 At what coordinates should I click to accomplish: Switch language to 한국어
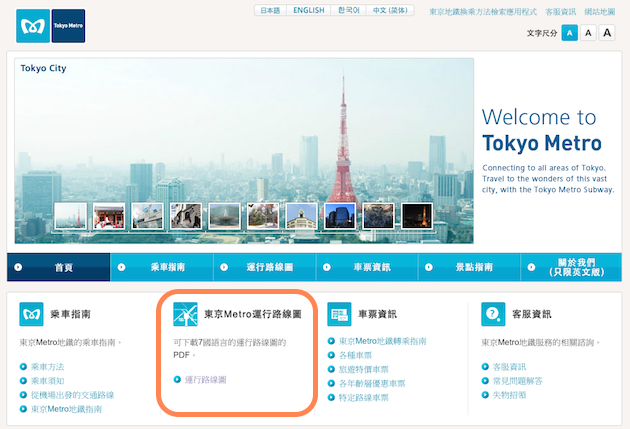[x=348, y=10]
